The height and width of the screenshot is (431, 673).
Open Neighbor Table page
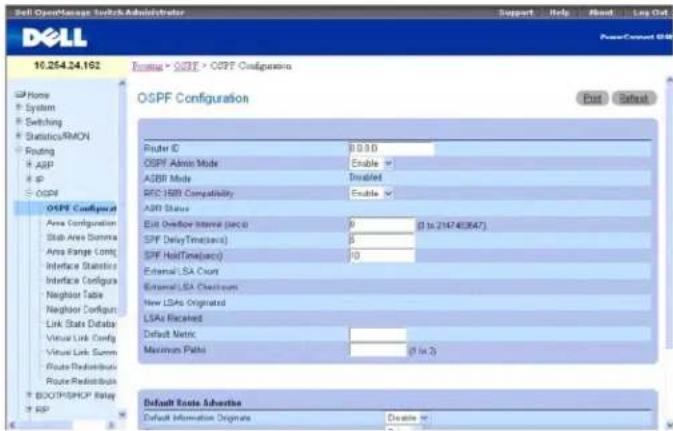(74, 295)
